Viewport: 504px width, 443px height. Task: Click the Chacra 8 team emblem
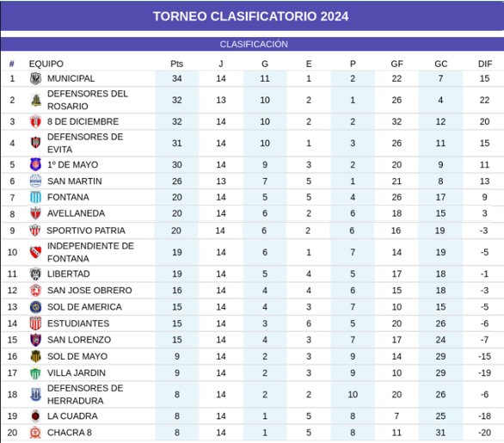[35, 433]
